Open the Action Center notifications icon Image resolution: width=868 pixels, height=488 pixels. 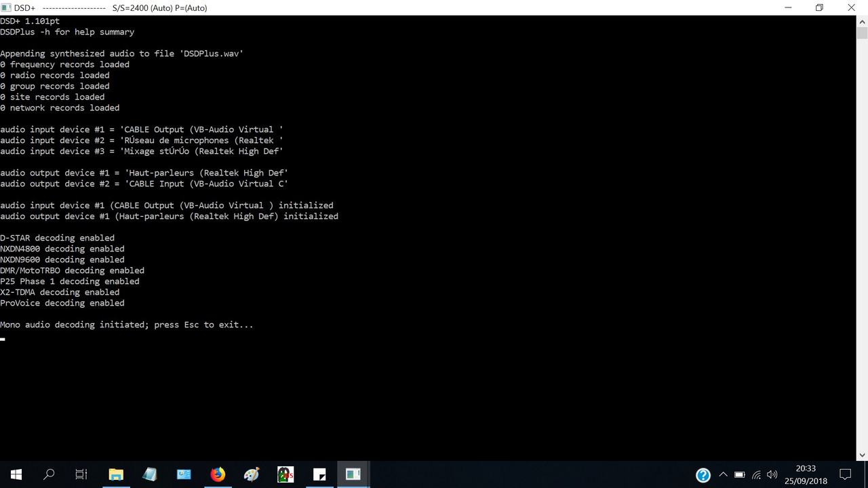coord(846,474)
